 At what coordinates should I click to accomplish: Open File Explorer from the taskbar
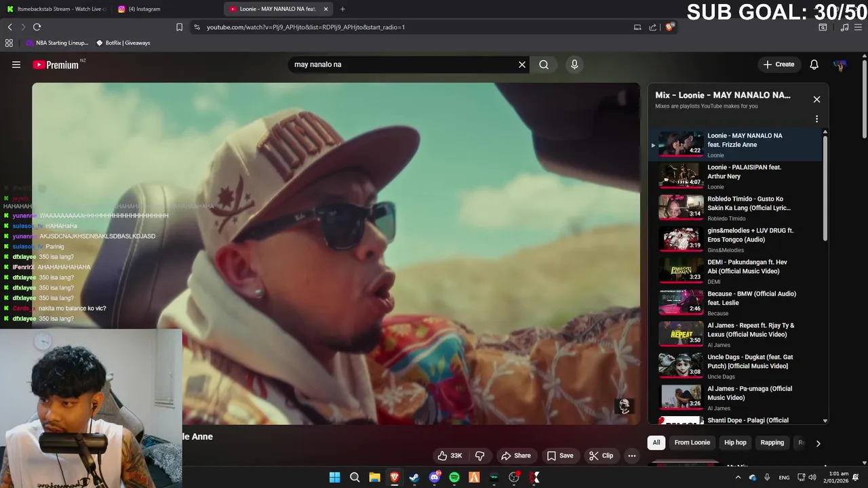(x=374, y=477)
